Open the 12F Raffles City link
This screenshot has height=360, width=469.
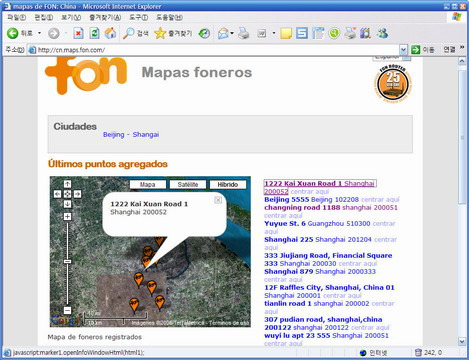(329, 292)
